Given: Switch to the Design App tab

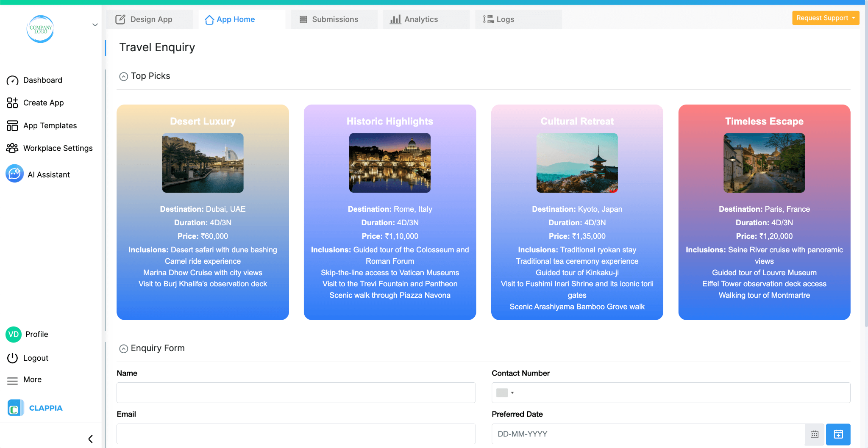Looking at the screenshot, I should (x=150, y=19).
